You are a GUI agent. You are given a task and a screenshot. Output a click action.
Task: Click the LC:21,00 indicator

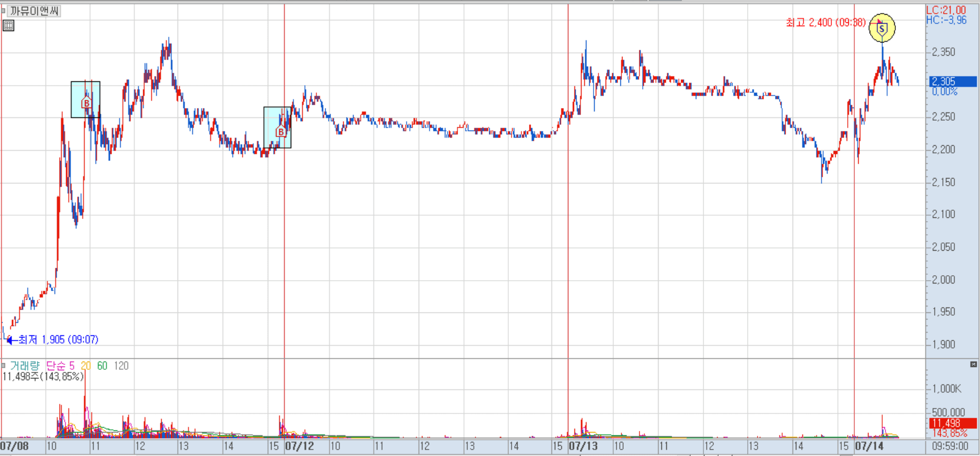point(946,10)
